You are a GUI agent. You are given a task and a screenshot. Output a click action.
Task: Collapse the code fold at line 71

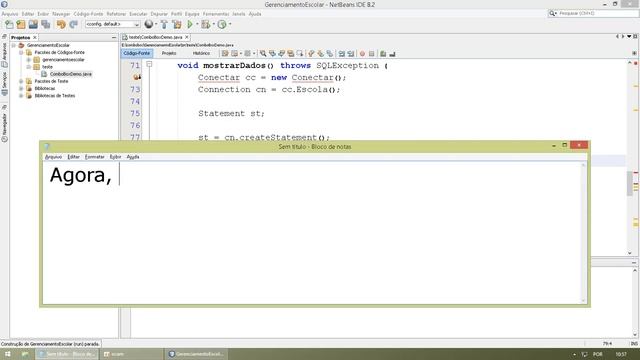(149, 64)
